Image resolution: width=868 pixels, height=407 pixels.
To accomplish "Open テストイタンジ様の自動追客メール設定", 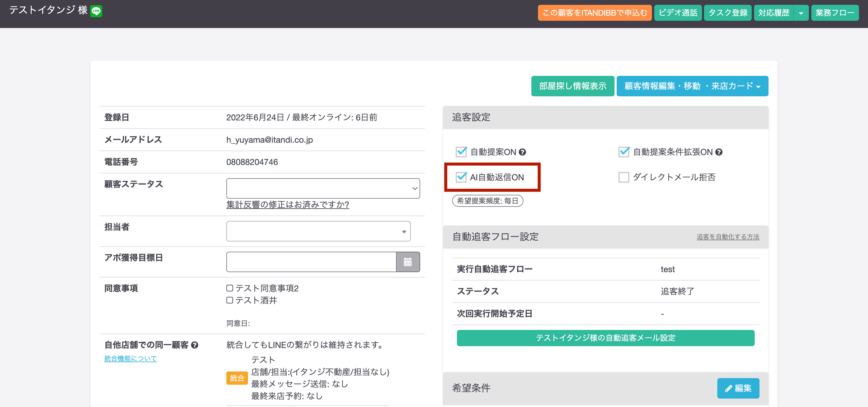I will click(x=605, y=338).
